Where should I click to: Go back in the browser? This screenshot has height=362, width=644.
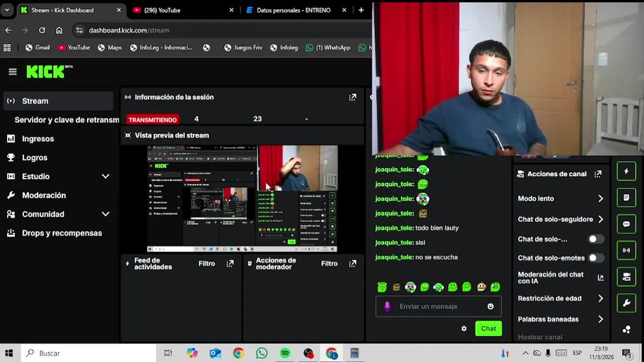8,30
